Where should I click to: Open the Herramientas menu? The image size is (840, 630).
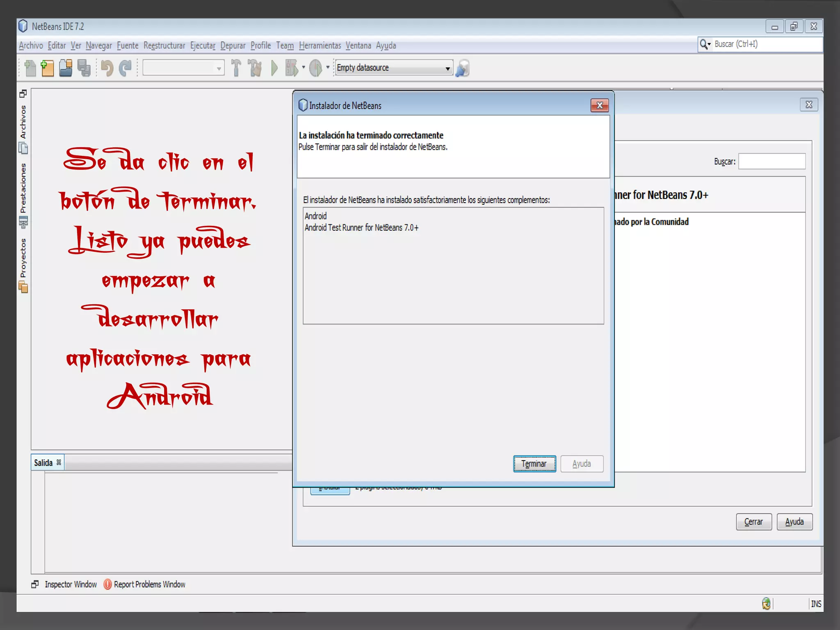[x=320, y=46]
